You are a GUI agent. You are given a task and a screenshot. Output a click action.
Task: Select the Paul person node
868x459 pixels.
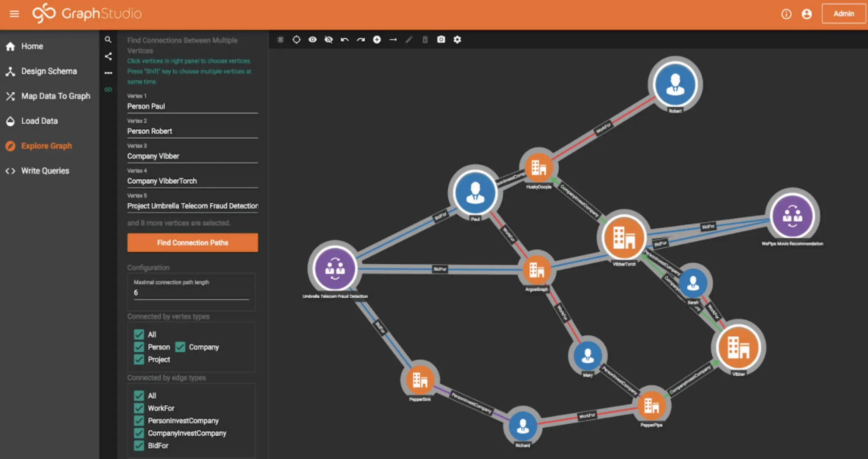(475, 192)
